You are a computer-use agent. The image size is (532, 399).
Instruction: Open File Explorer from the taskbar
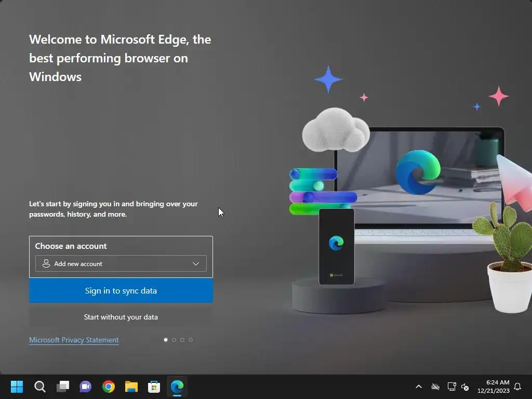coord(131,387)
